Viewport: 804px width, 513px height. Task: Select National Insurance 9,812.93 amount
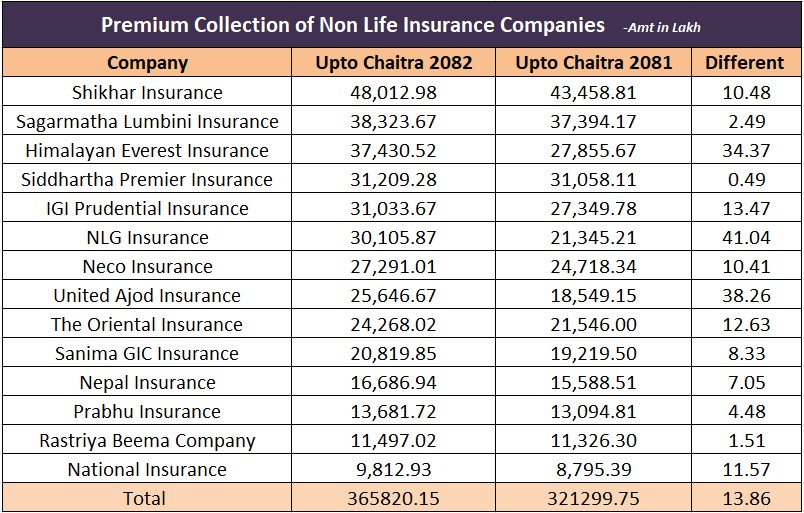(x=393, y=469)
